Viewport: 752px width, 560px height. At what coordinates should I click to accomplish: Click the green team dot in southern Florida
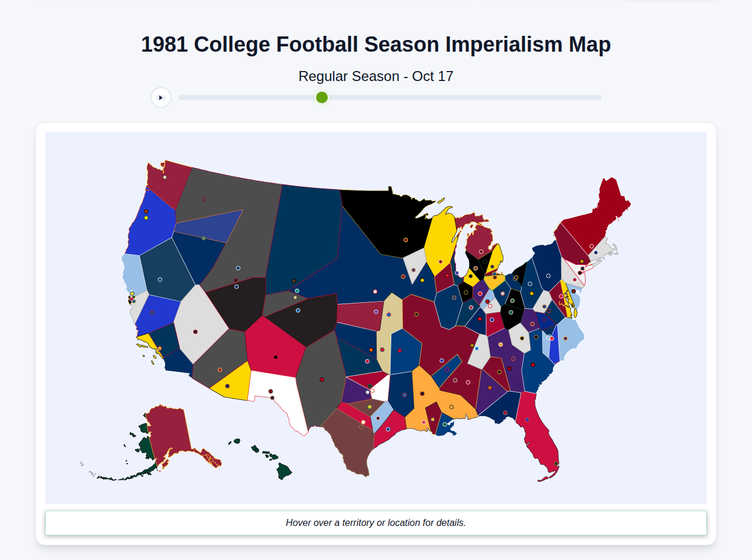[x=555, y=463]
